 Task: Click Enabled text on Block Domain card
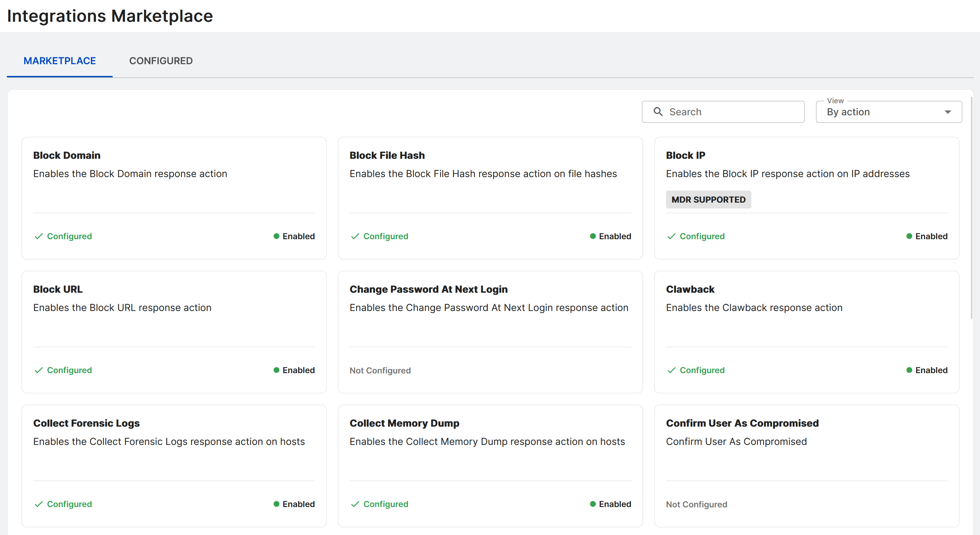[299, 236]
